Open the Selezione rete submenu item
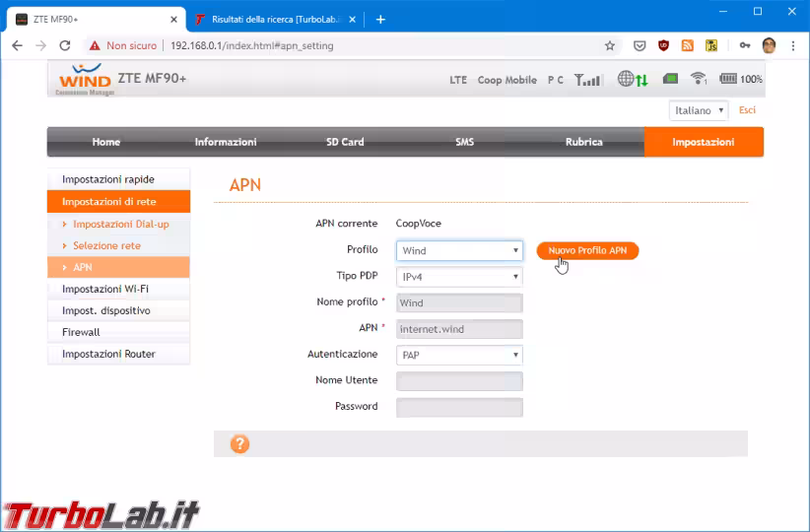 [x=119, y=246]
